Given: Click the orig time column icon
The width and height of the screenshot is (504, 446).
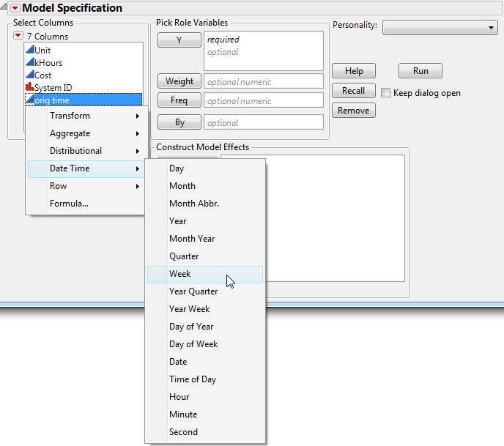Looking at the screenshot, I should pyautogui.click(x=29, y=100).
